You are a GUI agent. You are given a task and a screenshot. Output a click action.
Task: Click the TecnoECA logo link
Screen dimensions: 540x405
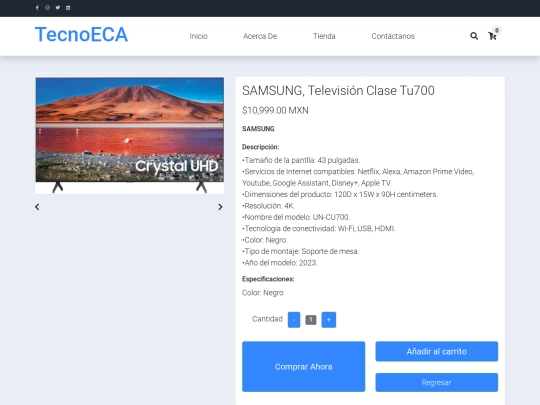[x=82, y=34]
